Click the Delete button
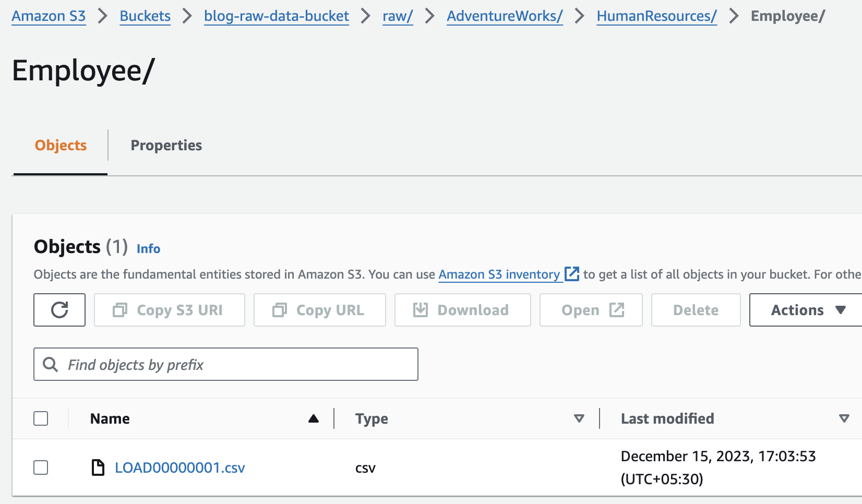 (696, 310)
